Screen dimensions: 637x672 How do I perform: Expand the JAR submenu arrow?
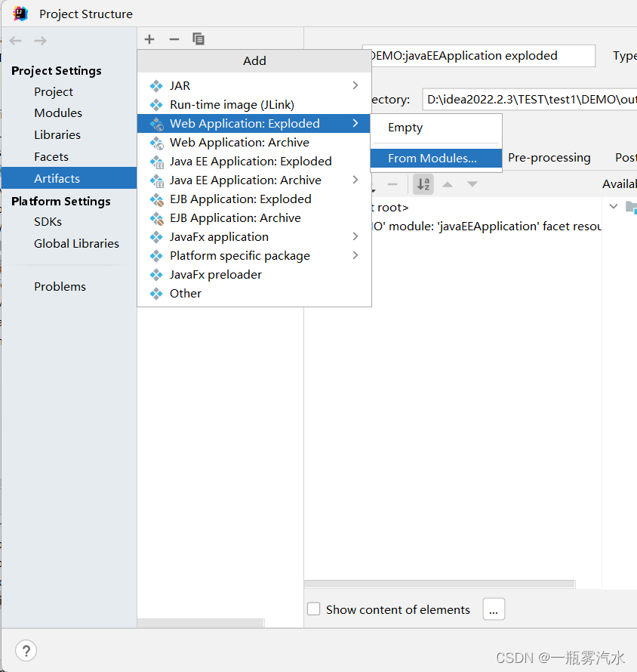click(355, 85)
